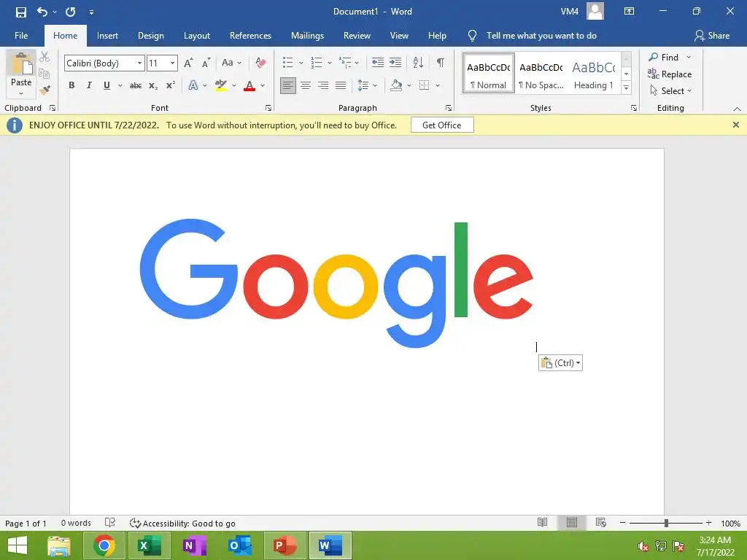Toggle Align Left button

click(x=287, y=86)
